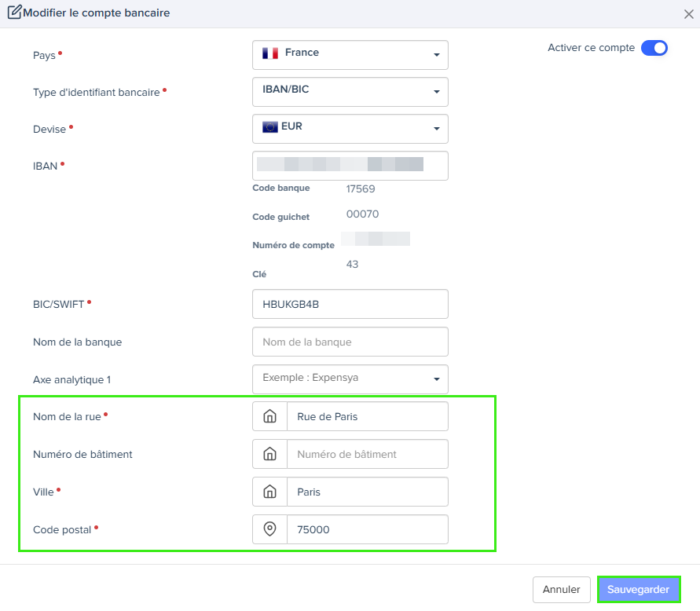Click the Numéro de compte label
This screenshot has height=611, width=700.
pyautogui.click(x=293, y=245)
